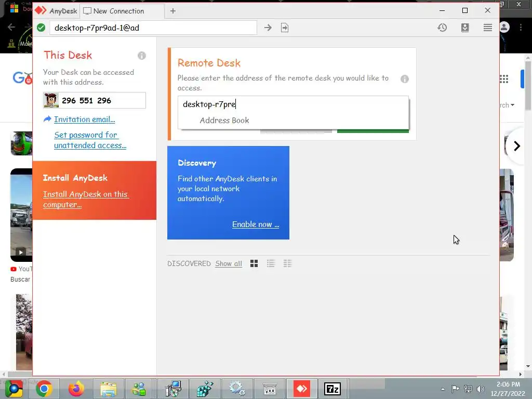Viewport: 532px width, 399px height.
Task: Open Google Chrome from the taskbar
Action: click(44, 389)
